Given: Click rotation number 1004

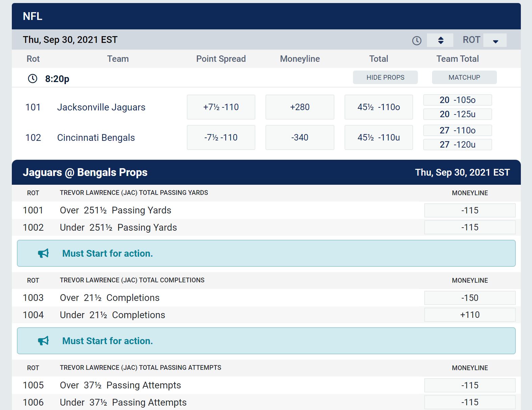Looking at the screenshot, I should pos(33,315).
